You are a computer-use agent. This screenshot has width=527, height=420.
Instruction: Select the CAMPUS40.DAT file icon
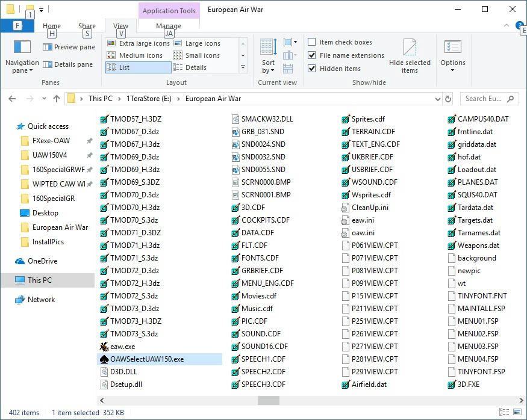pyautogui.click(x=452, y=119)
